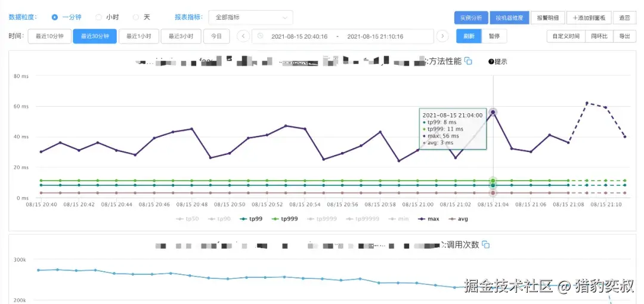Screen dimensions: 644x304
Task: Click end time 2021-08-15 21:10:16 field
Action: 375,36
